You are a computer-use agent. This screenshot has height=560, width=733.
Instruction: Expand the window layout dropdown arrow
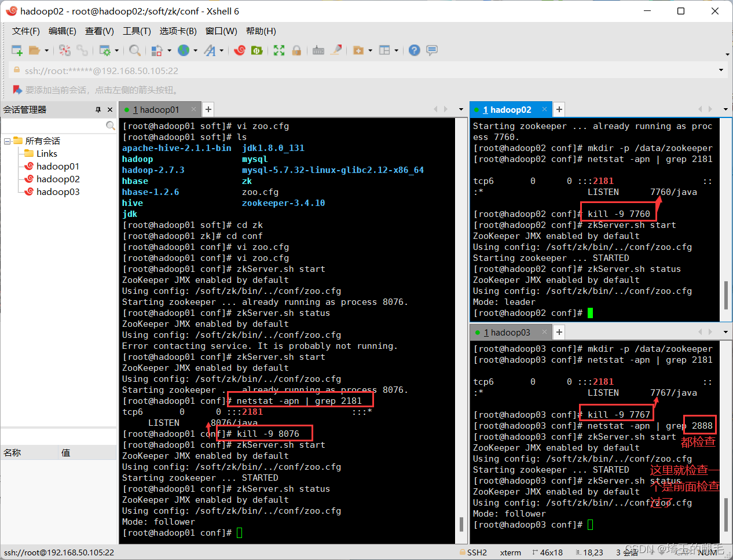[x=396, y=50]
